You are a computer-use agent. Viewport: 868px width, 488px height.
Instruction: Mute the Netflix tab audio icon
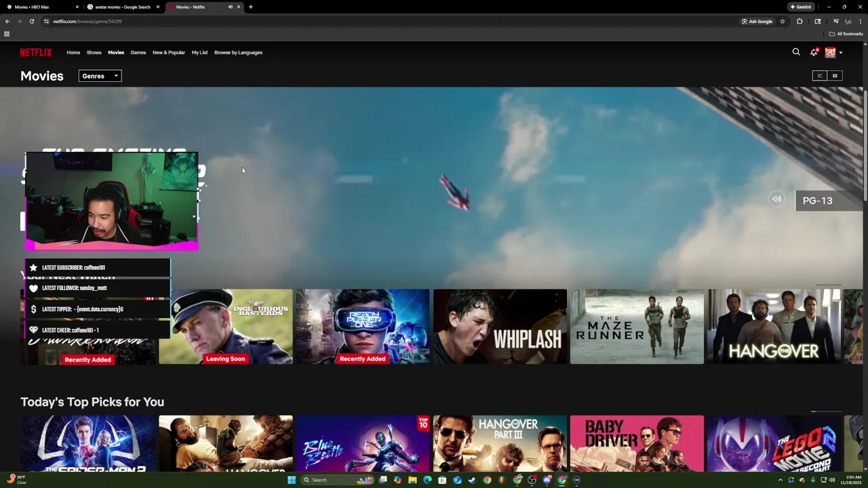[x=230, y=7]
